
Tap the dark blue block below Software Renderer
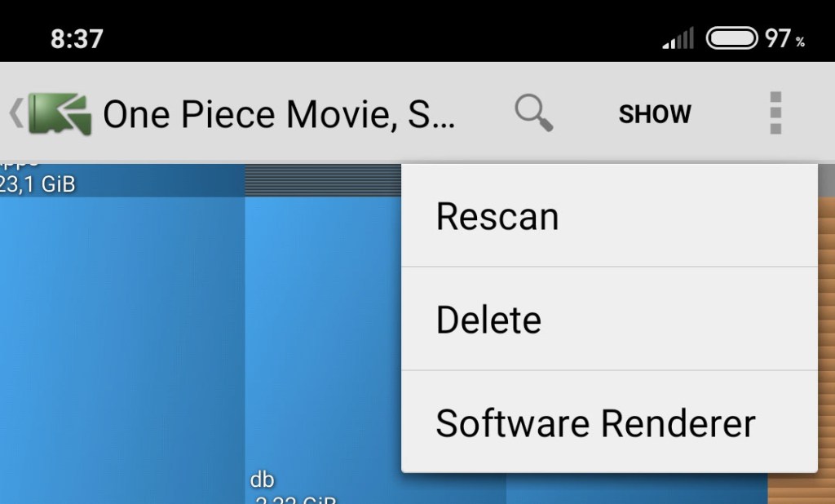636,489
